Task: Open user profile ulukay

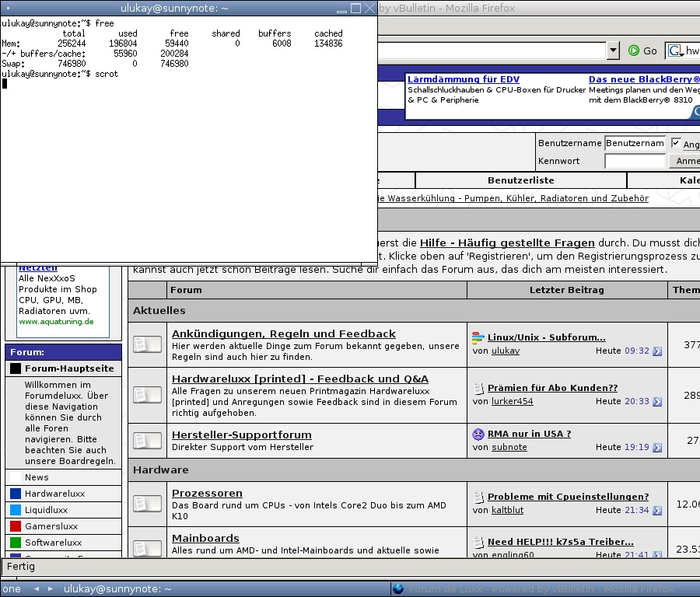Action: (506, 351)
